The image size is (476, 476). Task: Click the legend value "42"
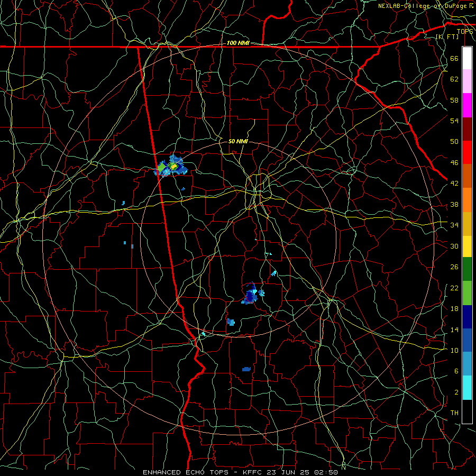(454, 184)
